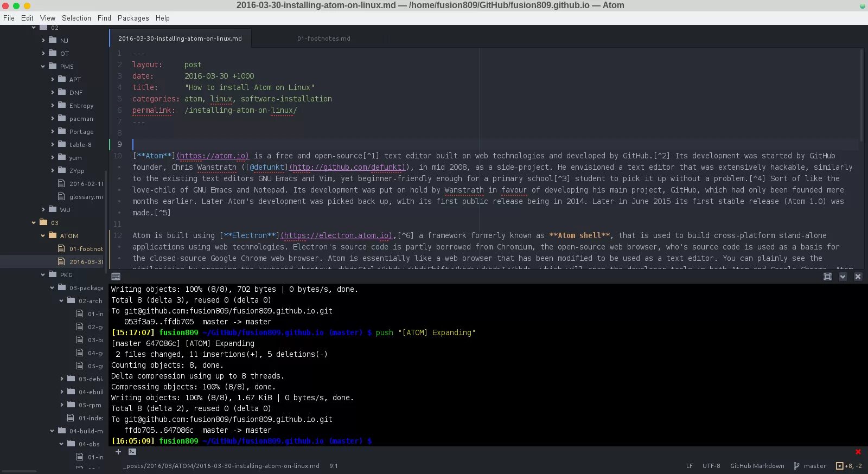The image size is (868, 474).
Task: Add a new terminal with plus icon
Action: (x=118, y=451)
